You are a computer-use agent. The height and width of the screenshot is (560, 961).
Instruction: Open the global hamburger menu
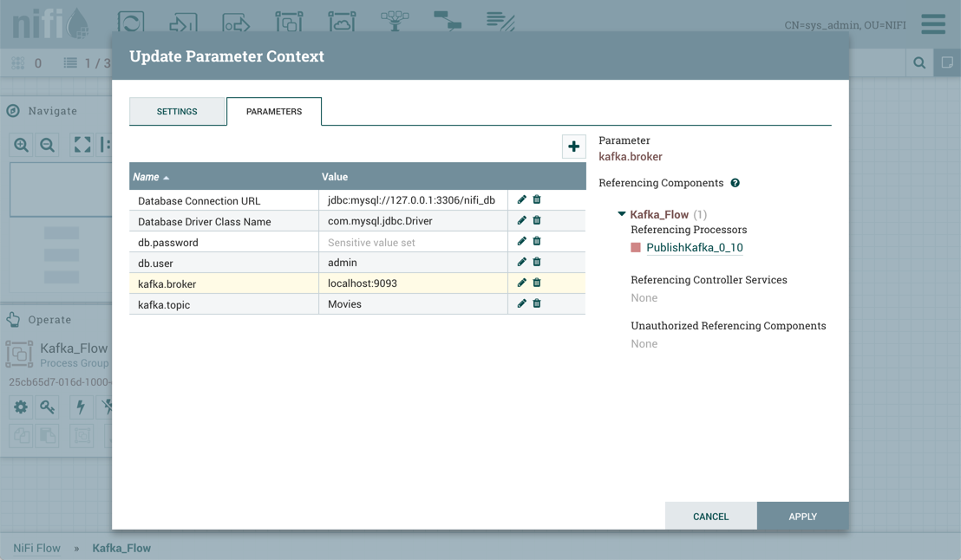tap(933, 24)
